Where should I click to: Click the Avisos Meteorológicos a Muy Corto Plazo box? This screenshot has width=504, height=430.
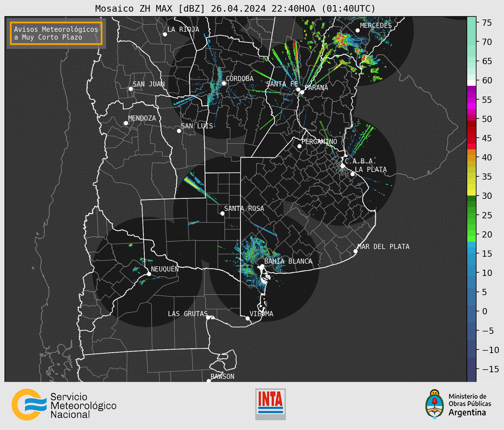[x=56, y=33]
